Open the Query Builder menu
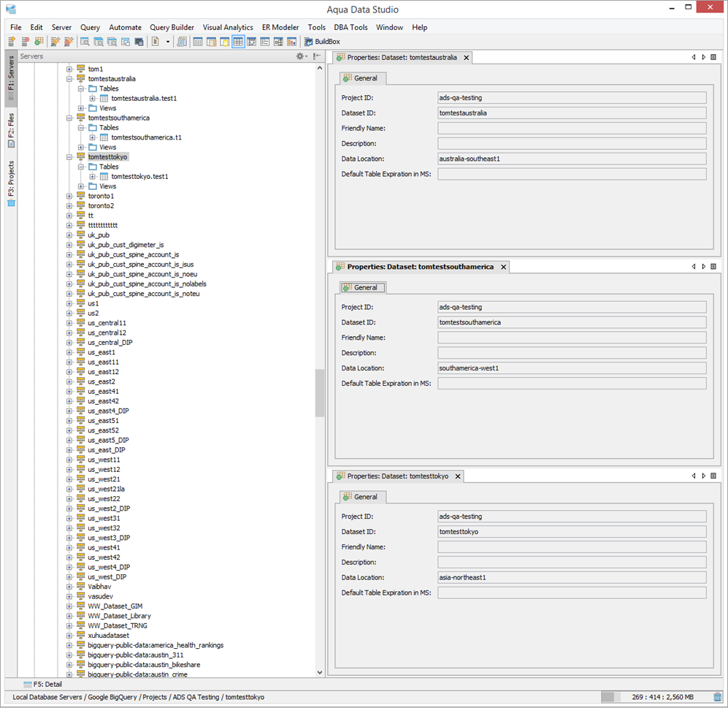The image size is (728, 708). click(172, 28)
